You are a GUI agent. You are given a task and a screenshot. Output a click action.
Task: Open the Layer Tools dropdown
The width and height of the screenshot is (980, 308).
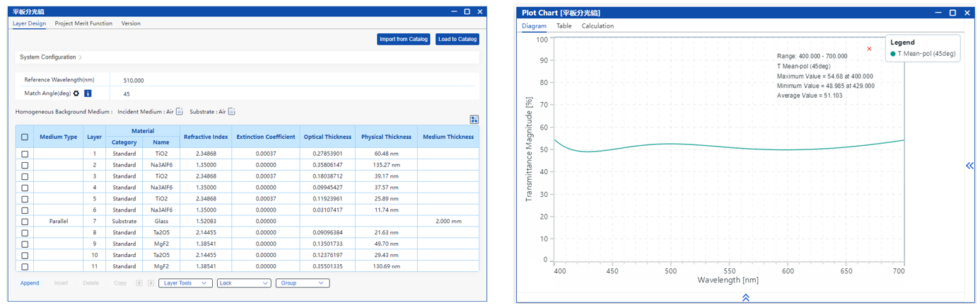[185, 283]
